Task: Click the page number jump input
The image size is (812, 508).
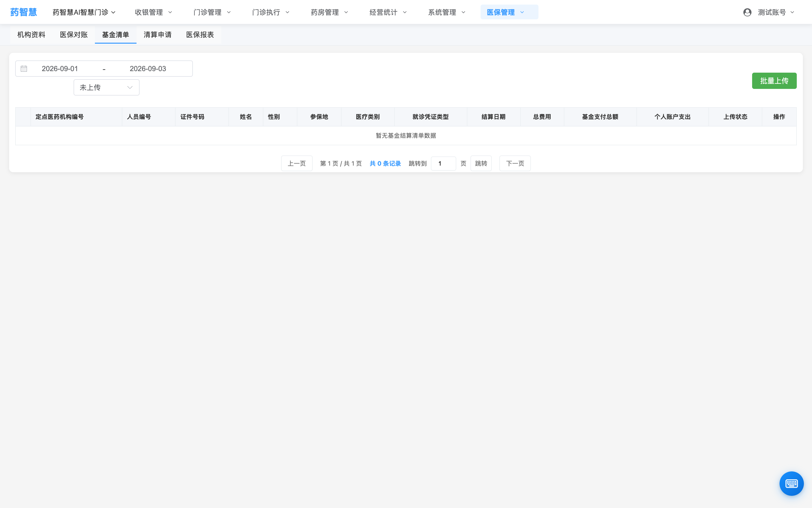Action: coord(443,163)
